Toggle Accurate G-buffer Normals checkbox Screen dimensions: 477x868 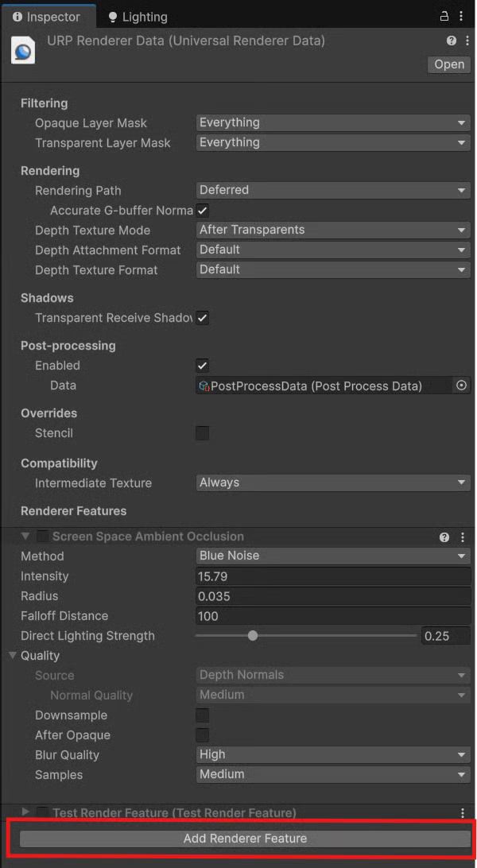point(203,211)
